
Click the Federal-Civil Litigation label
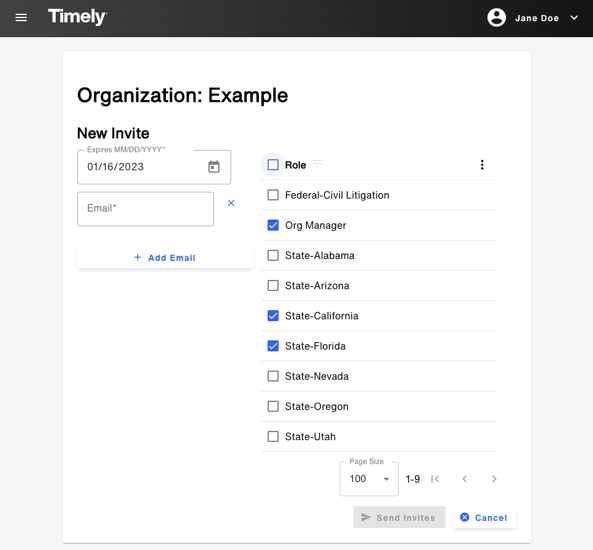point(337,195)
